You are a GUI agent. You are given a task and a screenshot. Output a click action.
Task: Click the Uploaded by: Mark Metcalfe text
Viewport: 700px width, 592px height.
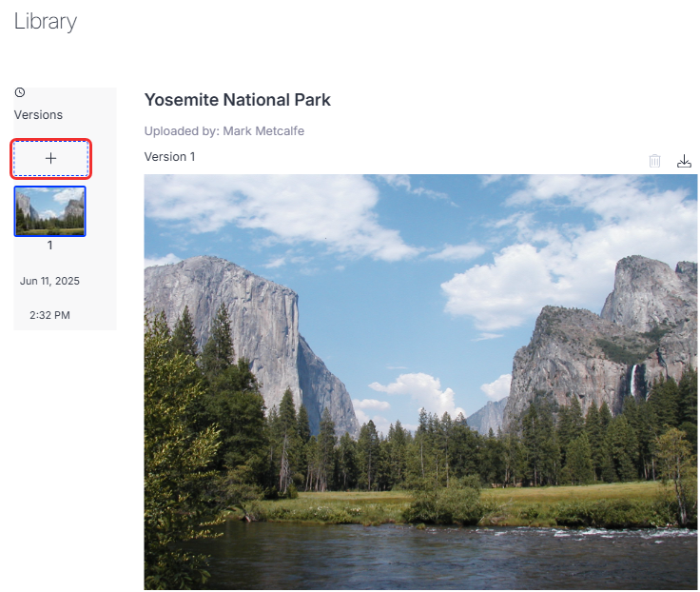point(224,131)
